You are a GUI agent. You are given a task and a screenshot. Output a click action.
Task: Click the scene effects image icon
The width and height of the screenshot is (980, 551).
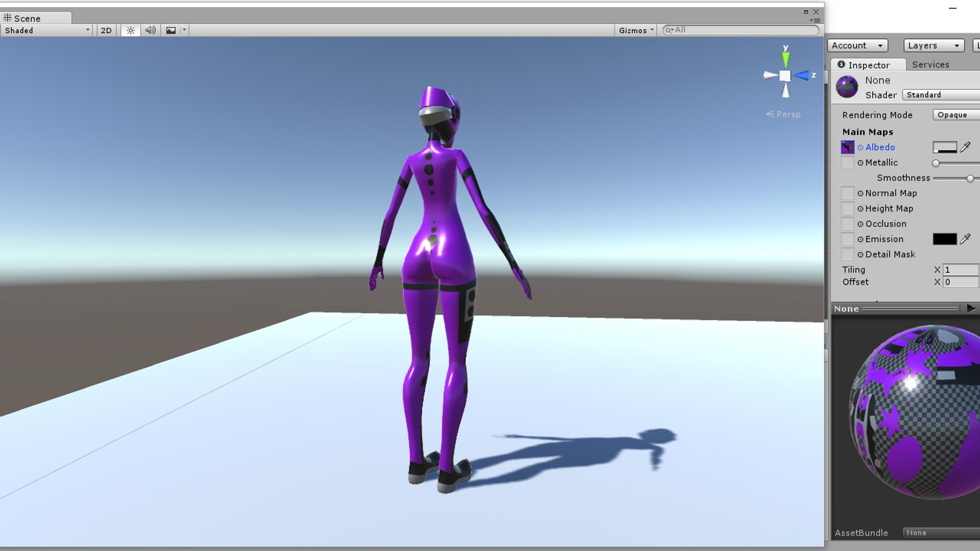click(x=170, y=31)
